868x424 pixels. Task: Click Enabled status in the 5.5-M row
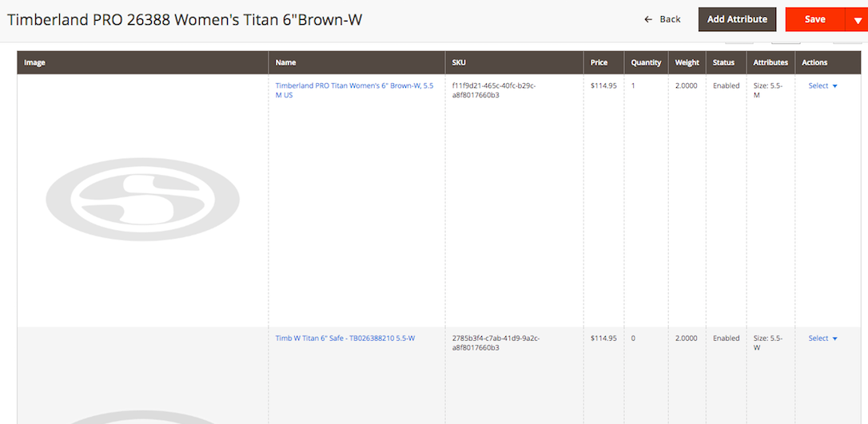point(726,85)
